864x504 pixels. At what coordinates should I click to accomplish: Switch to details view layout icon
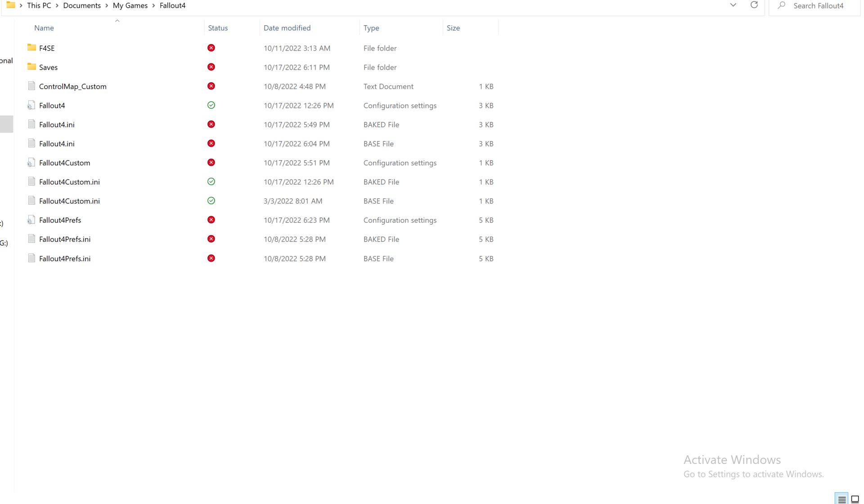click(x=842, y=499)
